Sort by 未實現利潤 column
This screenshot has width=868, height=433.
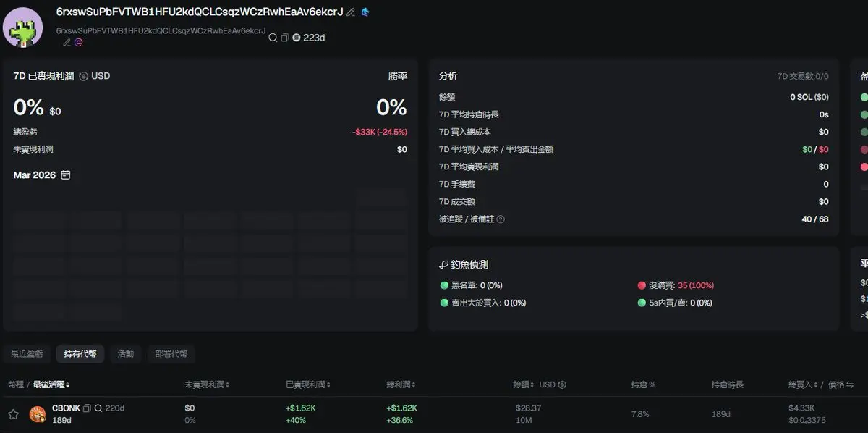pyautogui.click(x=206, y=384)
